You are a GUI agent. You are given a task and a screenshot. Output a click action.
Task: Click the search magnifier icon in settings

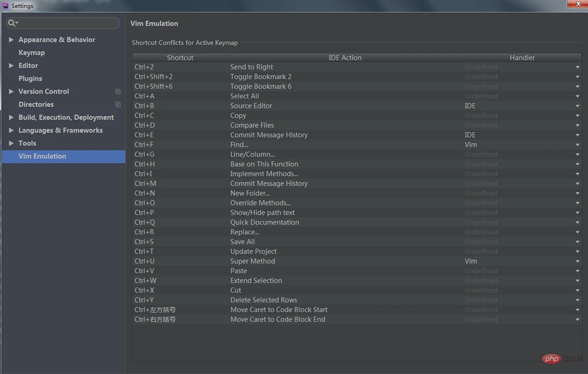(x=12, y=23)
